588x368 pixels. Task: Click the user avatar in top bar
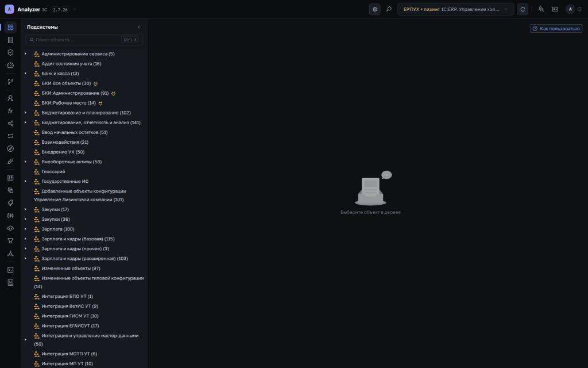(x=570, y=9)
